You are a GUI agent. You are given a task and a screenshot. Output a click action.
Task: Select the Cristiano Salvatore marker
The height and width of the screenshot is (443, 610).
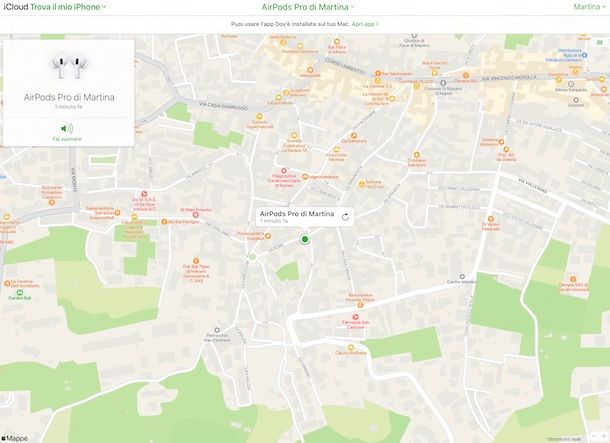pyautogui.click(x=417, y=155)
